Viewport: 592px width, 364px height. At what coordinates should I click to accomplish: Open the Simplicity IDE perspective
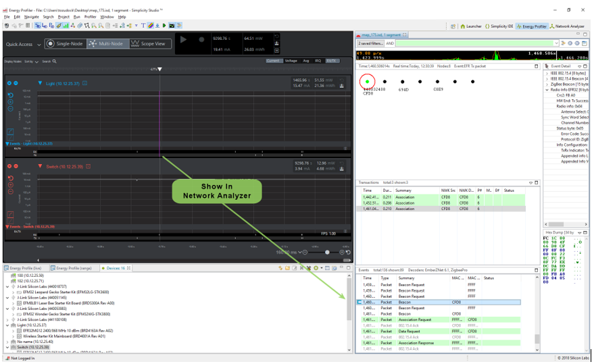point(499,26)
